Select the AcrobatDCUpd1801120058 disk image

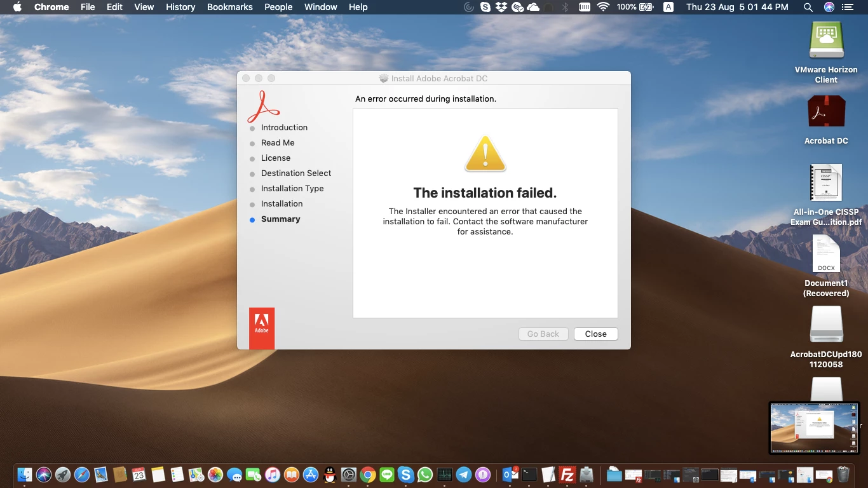coord(826,337)
